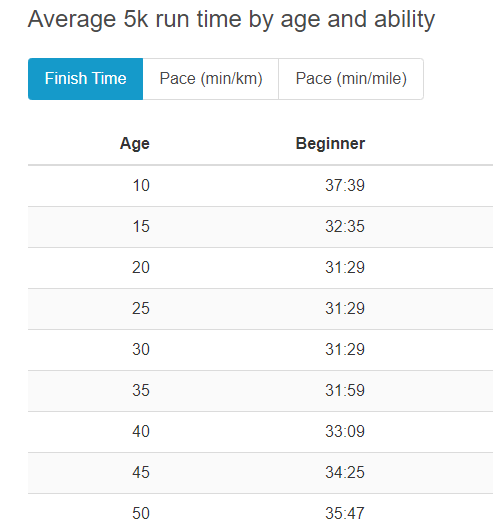Select the age 10 row cell
Viewport: 493px width, 531px height.
pos(141,186)
